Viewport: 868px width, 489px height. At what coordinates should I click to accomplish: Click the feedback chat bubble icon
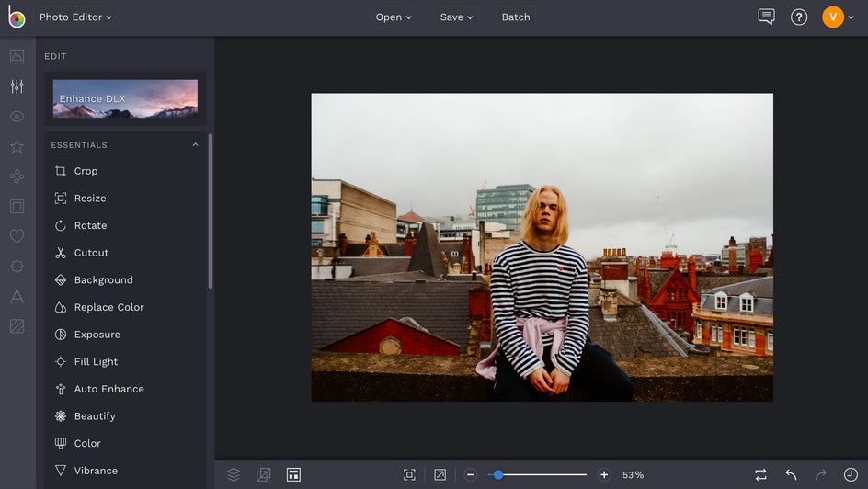766,17
